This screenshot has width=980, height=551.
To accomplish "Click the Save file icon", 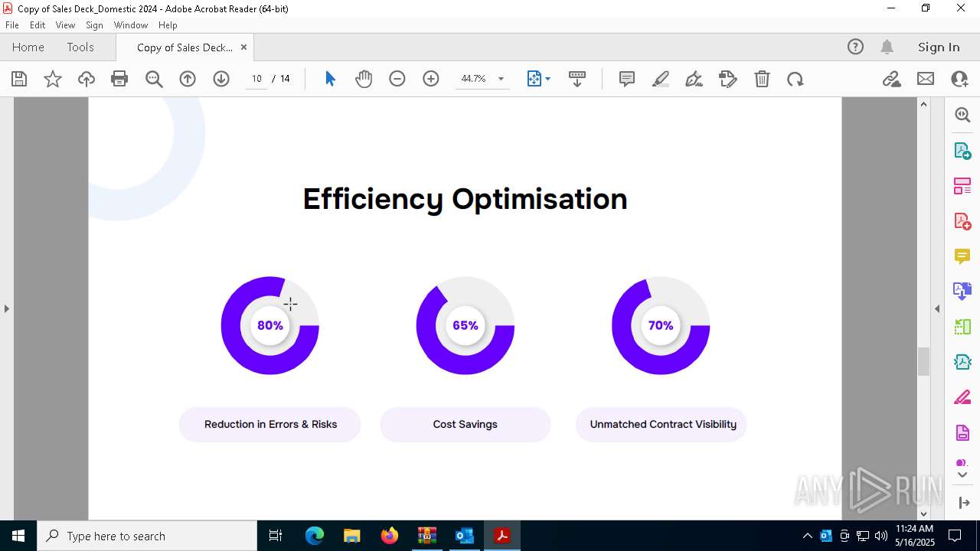I will point(19,79).
